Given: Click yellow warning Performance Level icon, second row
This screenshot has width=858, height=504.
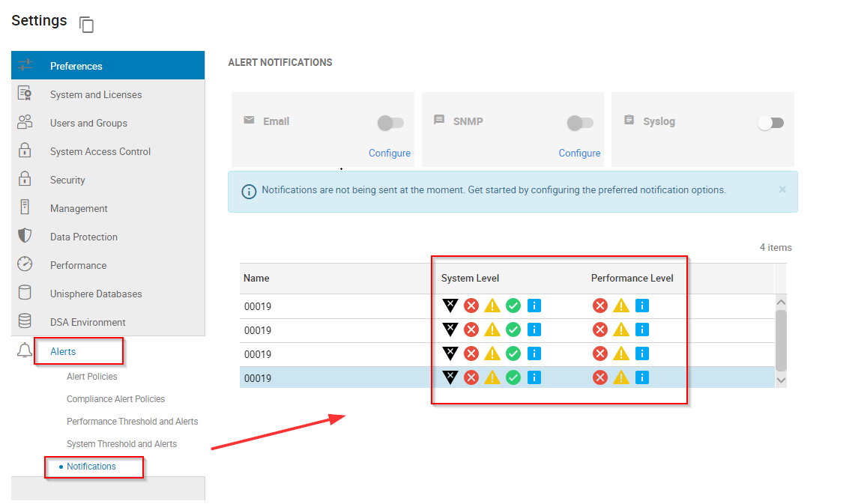Looking at the screenshot, I should pyautogui.click(x=621, y=330).
